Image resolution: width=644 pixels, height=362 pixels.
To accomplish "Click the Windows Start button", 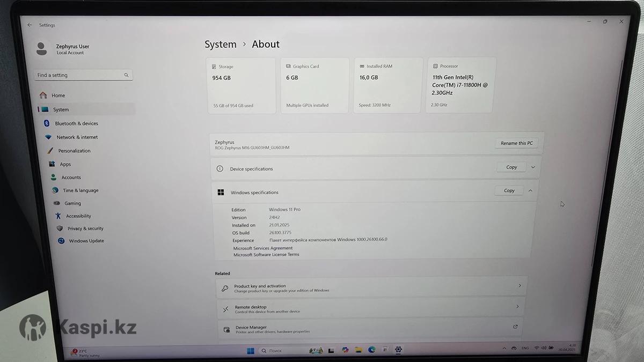I will click(251, 351).
